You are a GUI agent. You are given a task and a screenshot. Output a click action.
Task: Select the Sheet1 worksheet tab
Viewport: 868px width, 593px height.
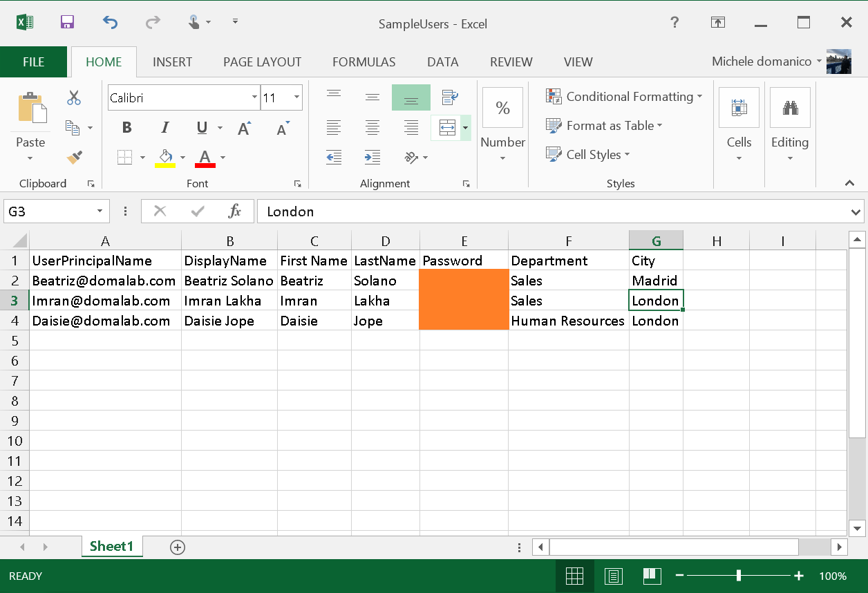click(x=112, y=546)
